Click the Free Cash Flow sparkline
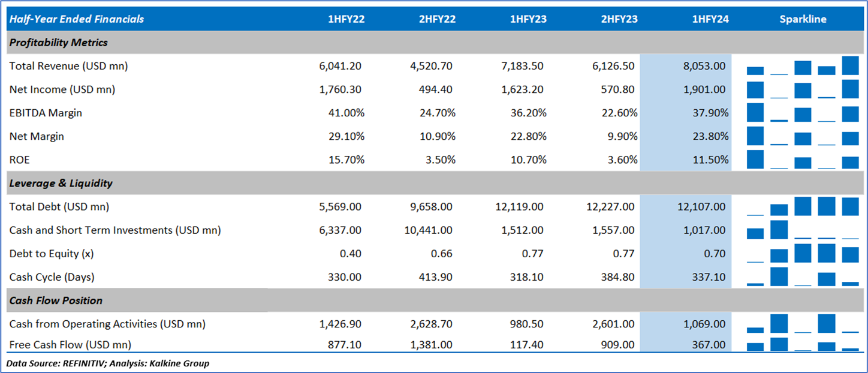 [x=803, y=344]
